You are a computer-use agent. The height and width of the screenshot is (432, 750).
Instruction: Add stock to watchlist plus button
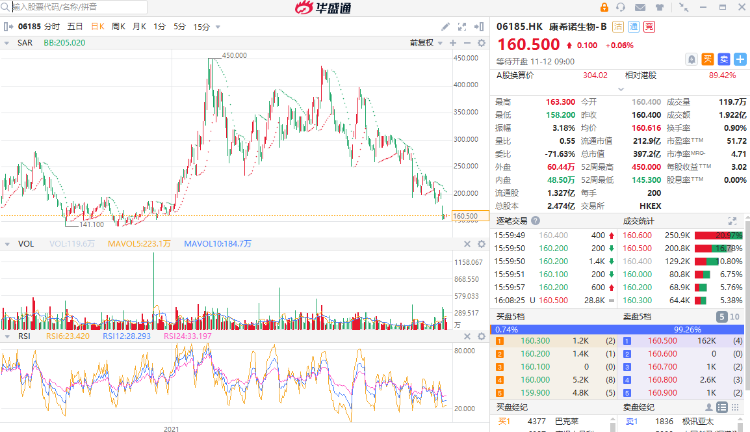point(740,59)
